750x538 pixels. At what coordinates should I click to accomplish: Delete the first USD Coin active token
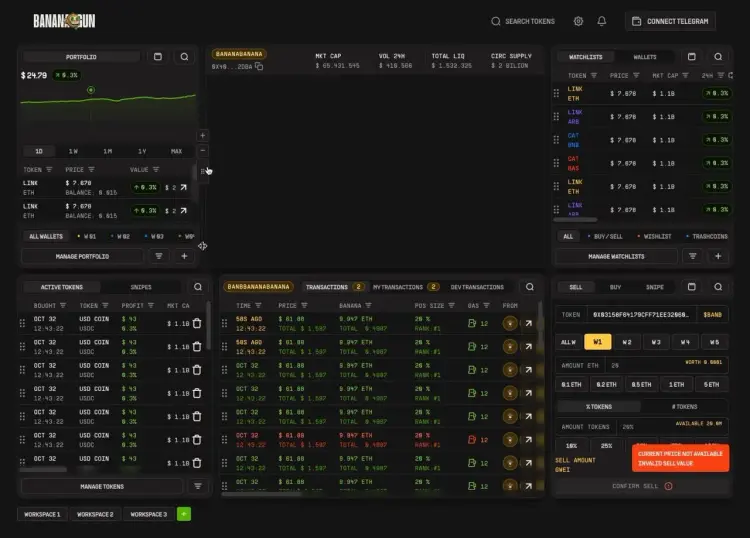[197, 323]
